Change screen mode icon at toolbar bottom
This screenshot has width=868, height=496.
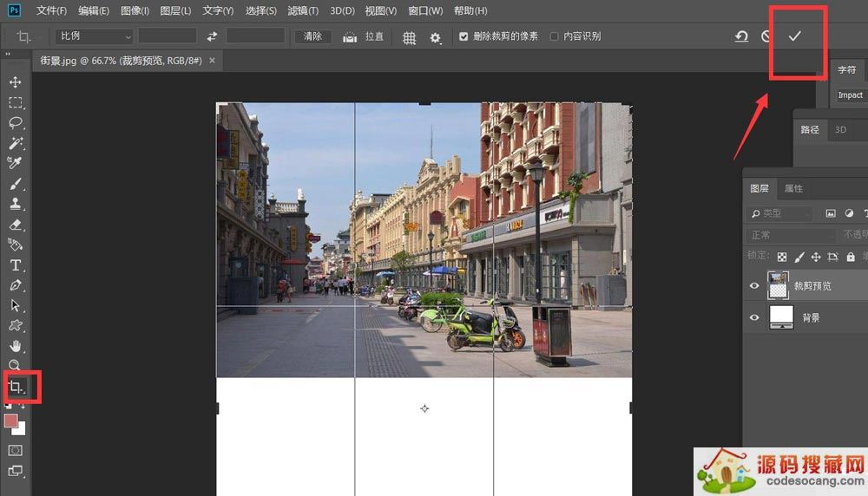[x=16, y=471]
